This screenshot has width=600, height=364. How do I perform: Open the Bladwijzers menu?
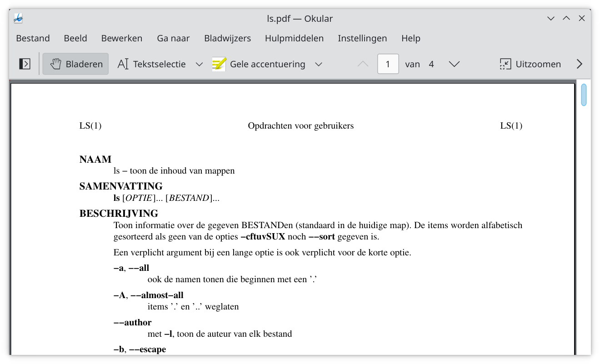tap(227, 38)
